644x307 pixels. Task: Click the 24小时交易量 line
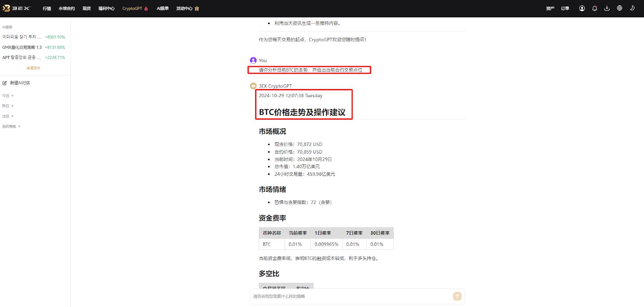tap(305, 174)
